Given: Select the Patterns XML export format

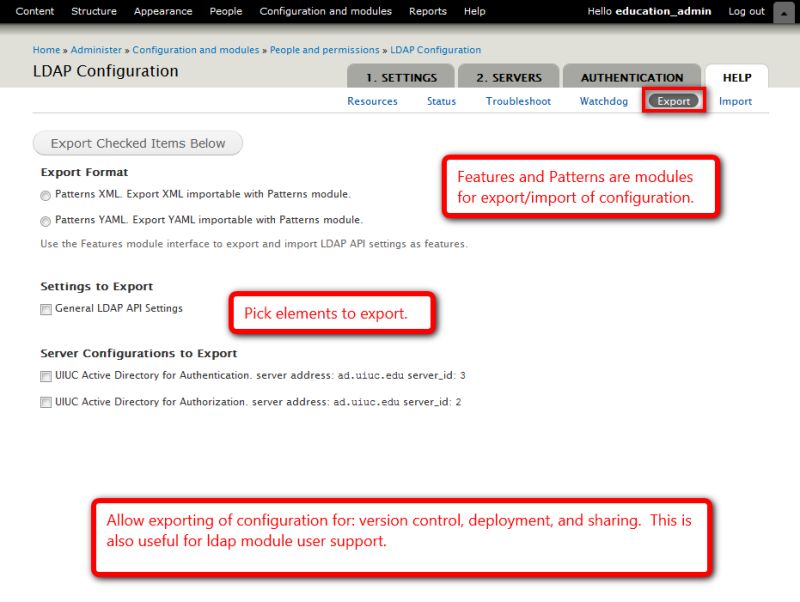Looking at the screenshot, I should tap(45, 195).
